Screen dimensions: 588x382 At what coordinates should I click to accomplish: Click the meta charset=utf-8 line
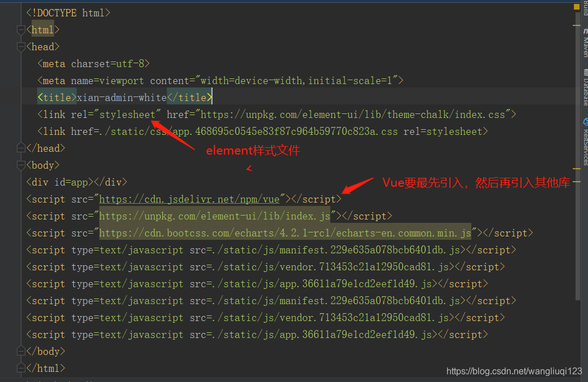tap(94, 64)
